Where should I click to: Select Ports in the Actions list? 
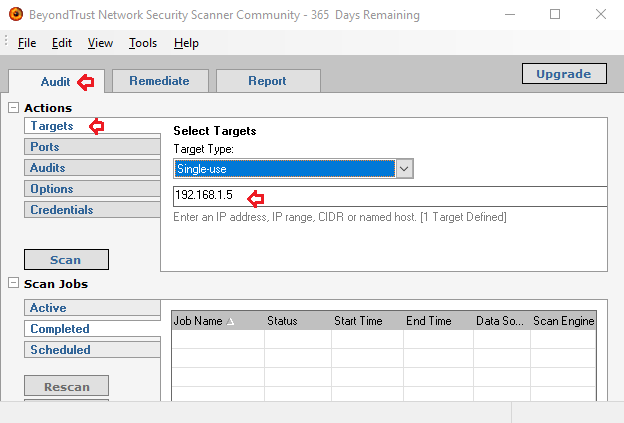pyautogui.click(x=92, y=147)
